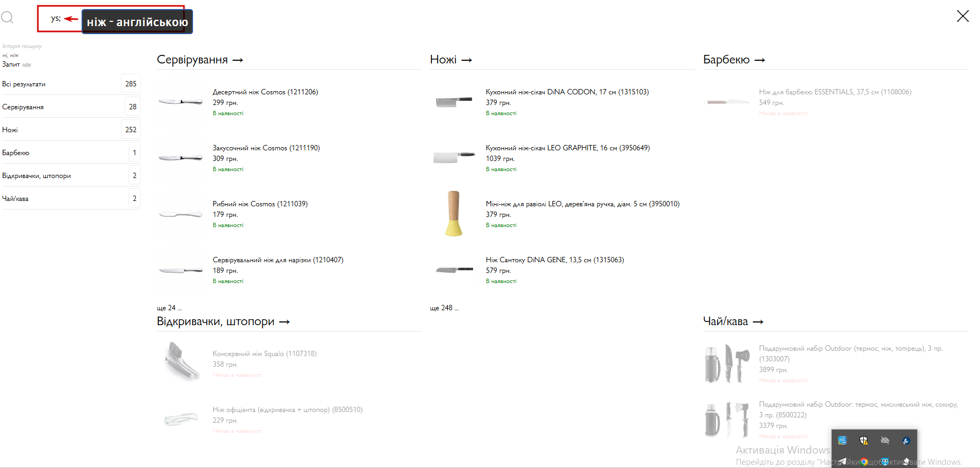Image resolution: width=980 pixels, height=468 pixels.
Task: Click the Intel graphics tray icon
Action: tap(842, 440)
